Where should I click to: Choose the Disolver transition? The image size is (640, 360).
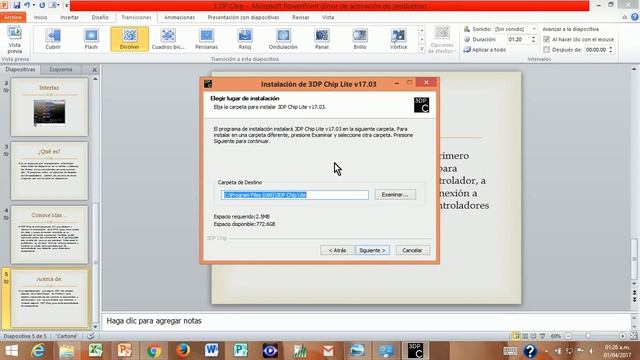coord(129,39)
